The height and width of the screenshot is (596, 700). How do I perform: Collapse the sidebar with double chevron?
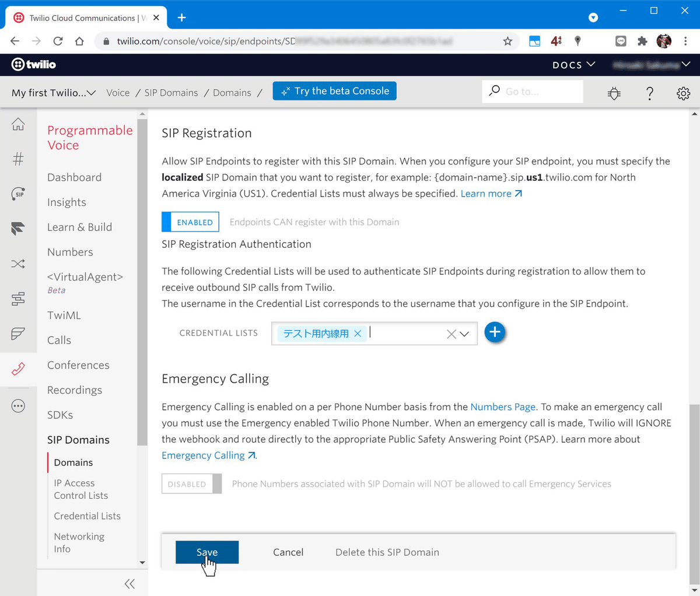click(x=129, y=584)
